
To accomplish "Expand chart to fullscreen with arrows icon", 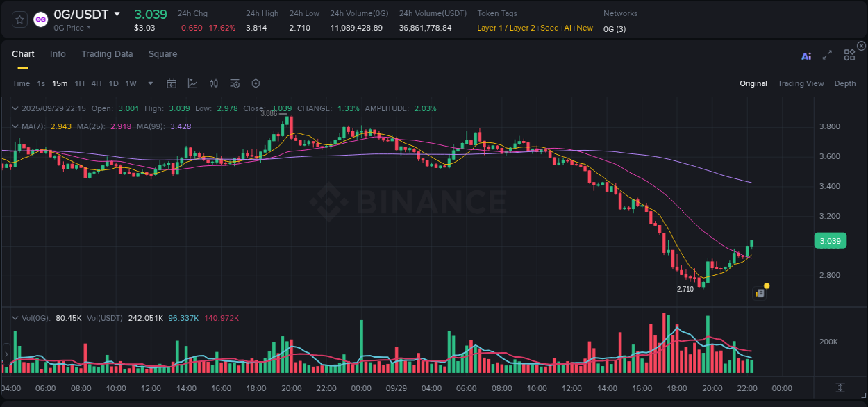I will 826,56.
